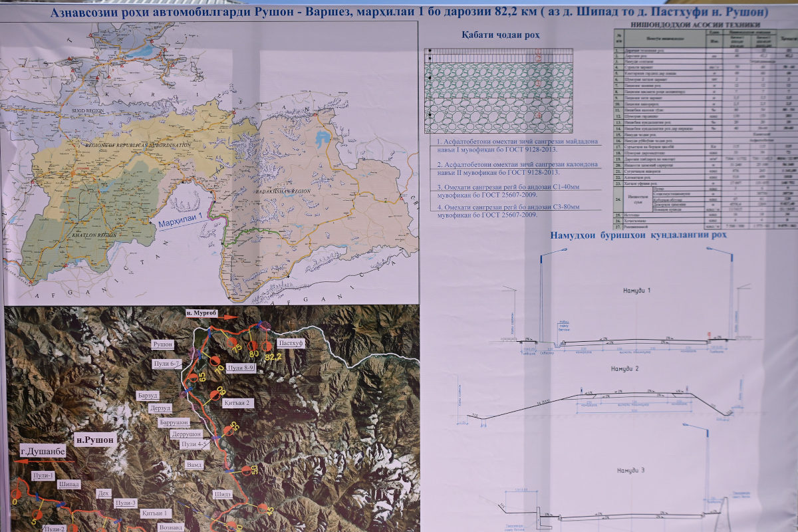Click the orange 82,2 kilometer marker

tap(267, 346)
